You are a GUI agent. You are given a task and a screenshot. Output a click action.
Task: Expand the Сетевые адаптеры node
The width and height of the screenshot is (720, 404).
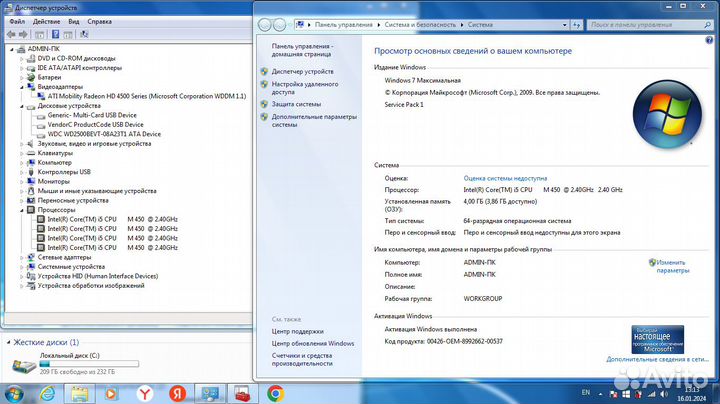click(22, 258)
